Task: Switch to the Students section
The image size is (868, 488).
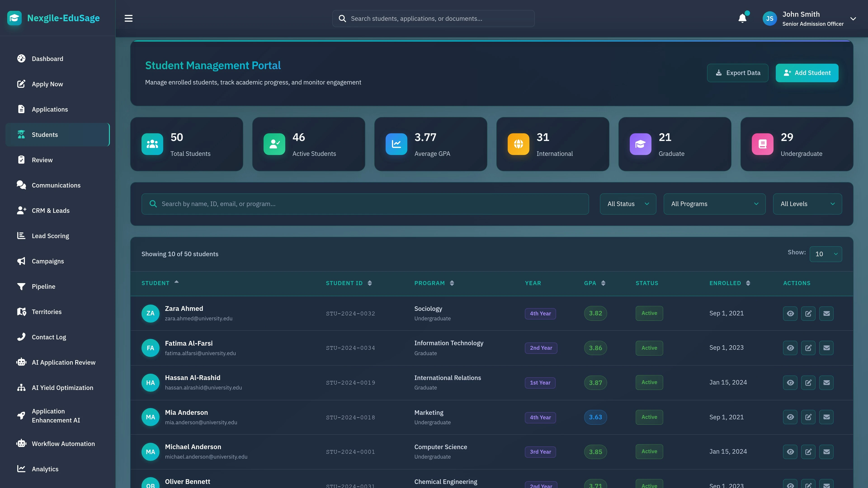Action: 45,134
